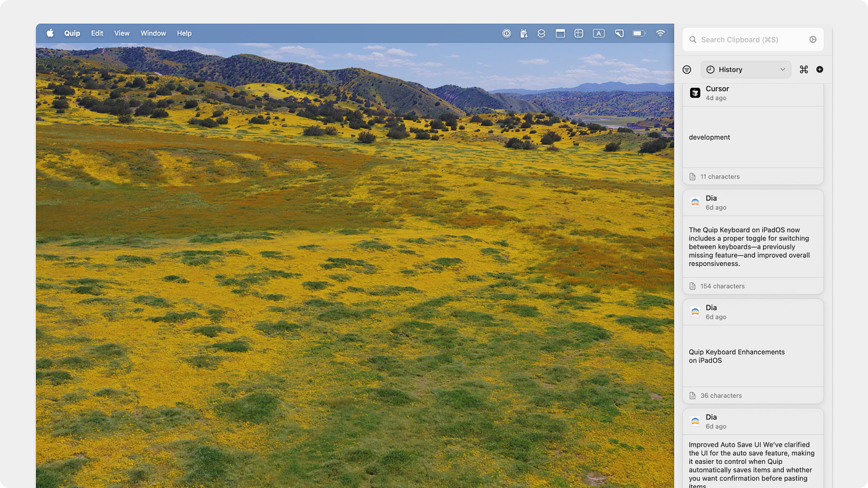This screenshot has height=488, width=868.
Task: Click the command key shortcuts icon
Action: coord(804,70)
